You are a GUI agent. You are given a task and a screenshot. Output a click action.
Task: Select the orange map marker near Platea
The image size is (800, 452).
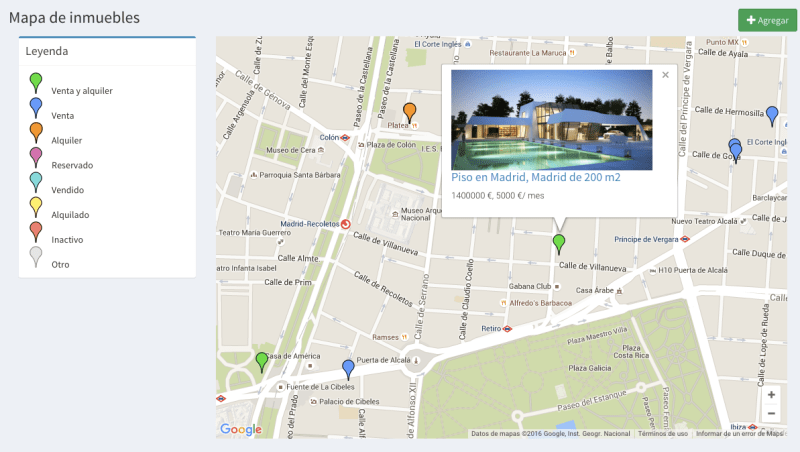pos(409,111)
